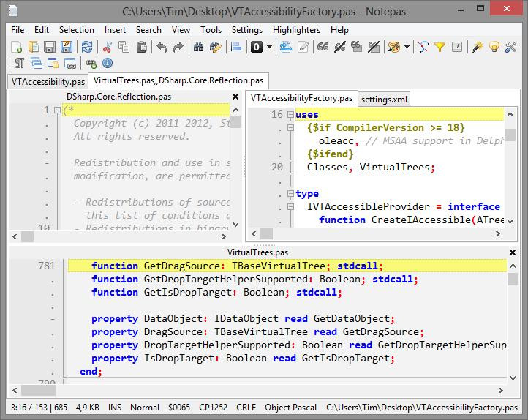Click the Paste clipboard icon
The height and width of the screenshot is (420, 528).
click(x=141, y=47)
